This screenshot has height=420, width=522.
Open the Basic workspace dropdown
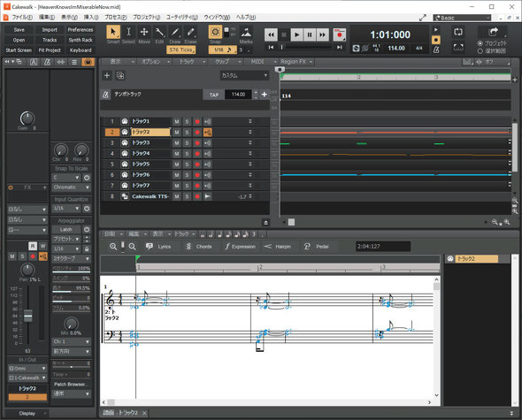click(x=462, y=18)
